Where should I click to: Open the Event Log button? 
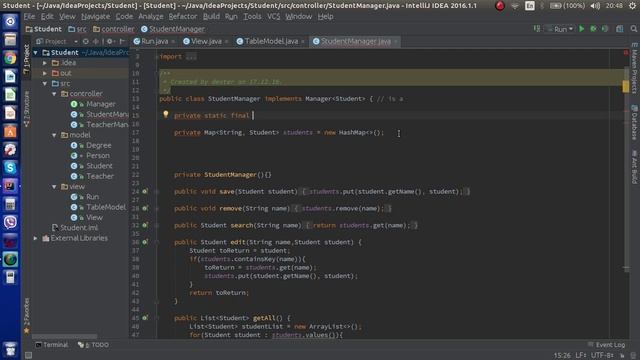(606, 345)
